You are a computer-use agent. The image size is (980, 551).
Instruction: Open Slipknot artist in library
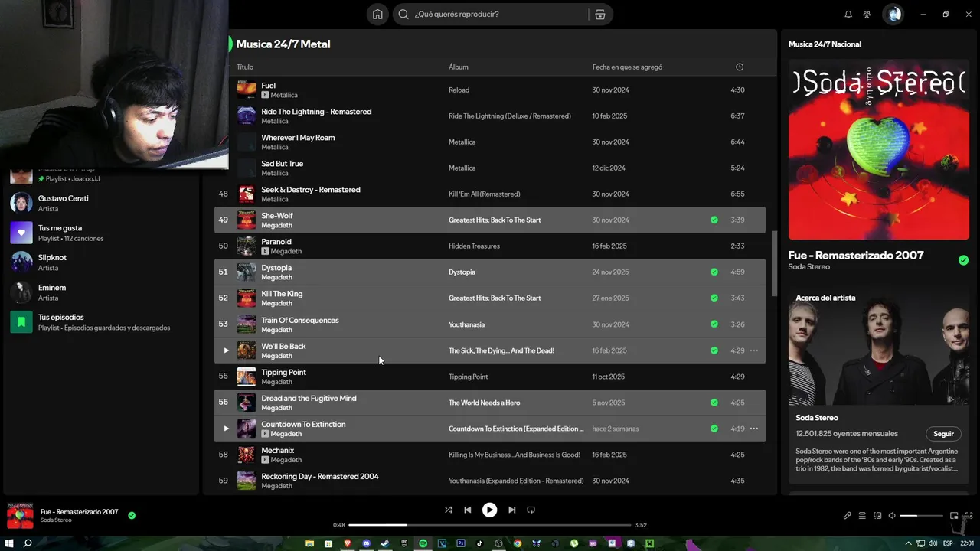[x=101, y=262]
